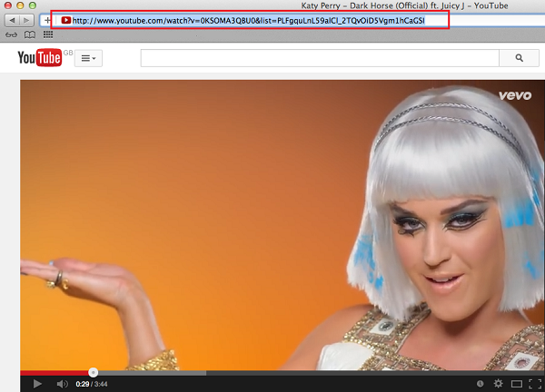Image resolution: width=545 pixels, height=392 pixels.
Task: Enter full screen with the player icon
Action: pos(535,384)
